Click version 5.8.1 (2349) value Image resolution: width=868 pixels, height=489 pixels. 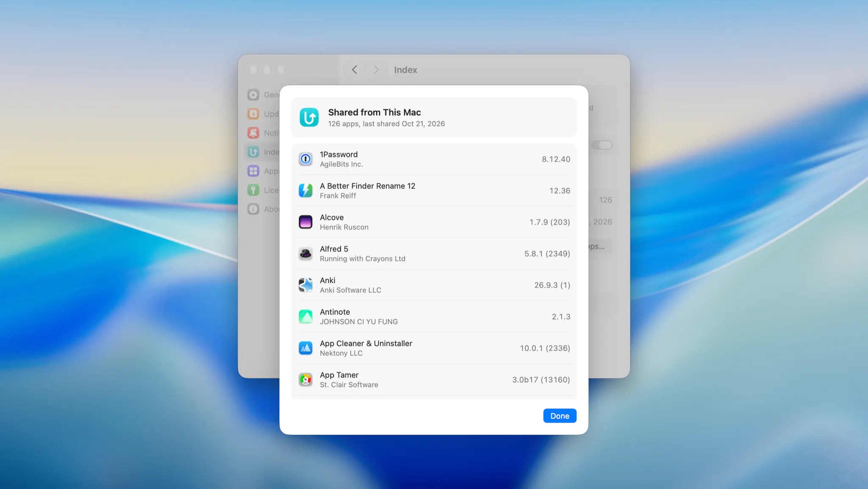pos(547,254)
